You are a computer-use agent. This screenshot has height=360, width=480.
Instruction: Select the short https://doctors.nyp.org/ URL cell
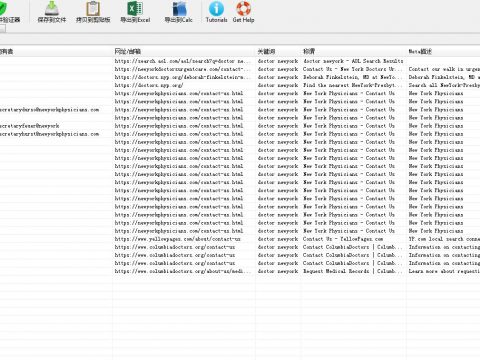coord(149,85)
